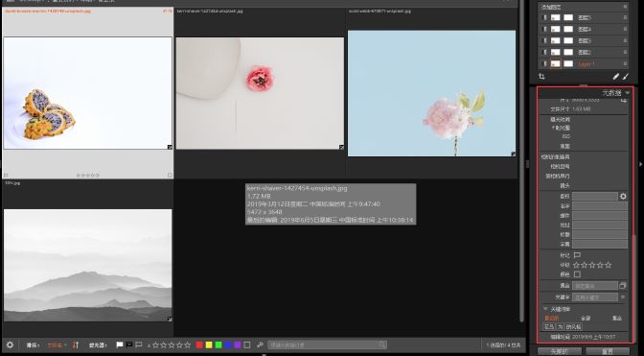The image size is (644, 356).
Task: Toggle the color label checkbox in metadata
Action: [x=577, y=274]
